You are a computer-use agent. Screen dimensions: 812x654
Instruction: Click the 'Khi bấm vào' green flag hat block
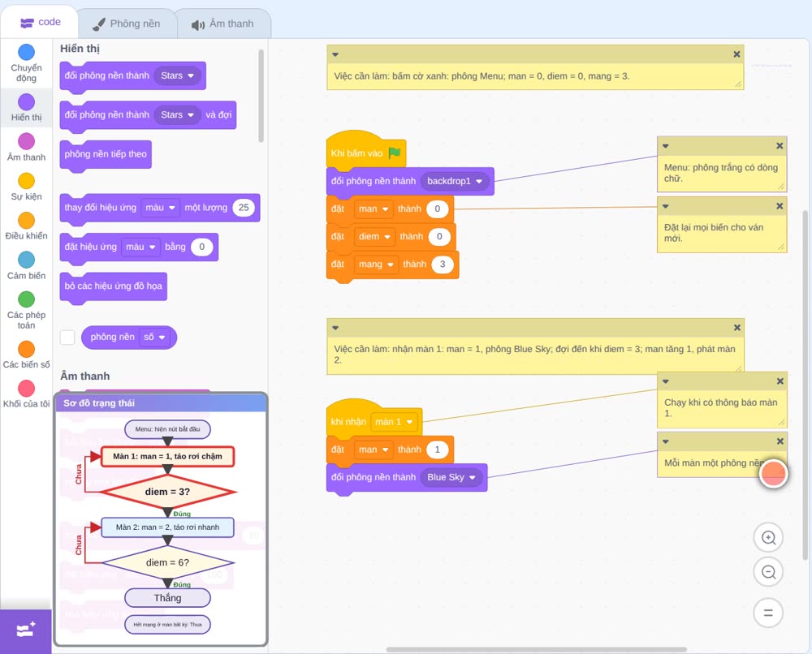pos(365,151)
